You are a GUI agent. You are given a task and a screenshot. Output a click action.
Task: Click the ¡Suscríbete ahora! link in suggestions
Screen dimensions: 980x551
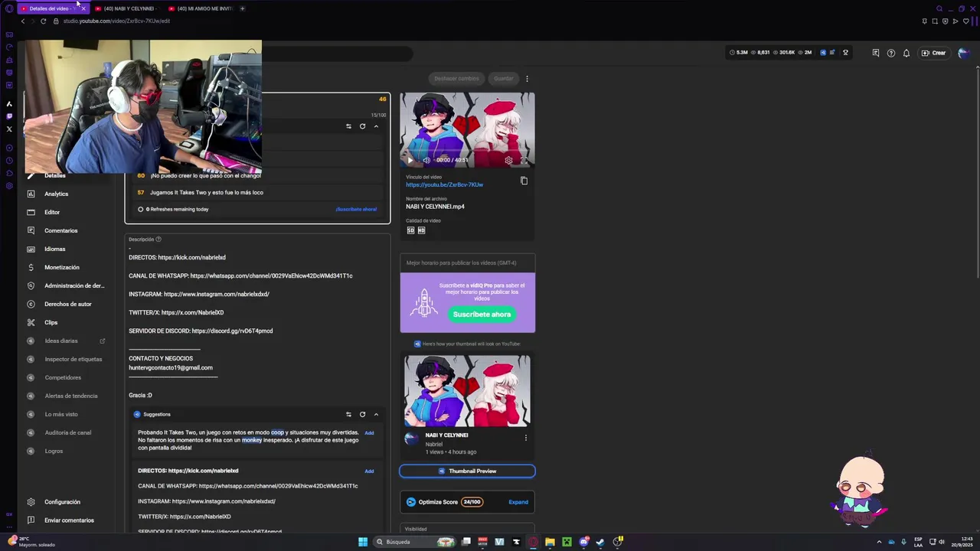tap(356, 209)
